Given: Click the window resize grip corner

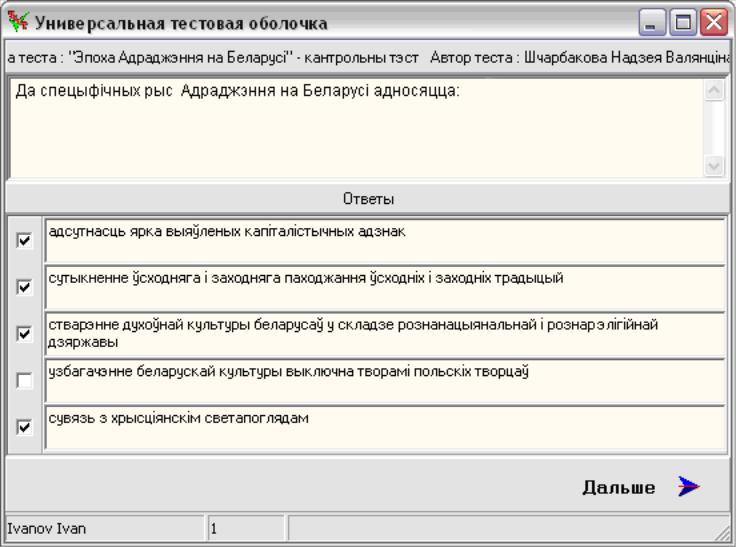Looking at the screenshot, I should pos(722,532).
